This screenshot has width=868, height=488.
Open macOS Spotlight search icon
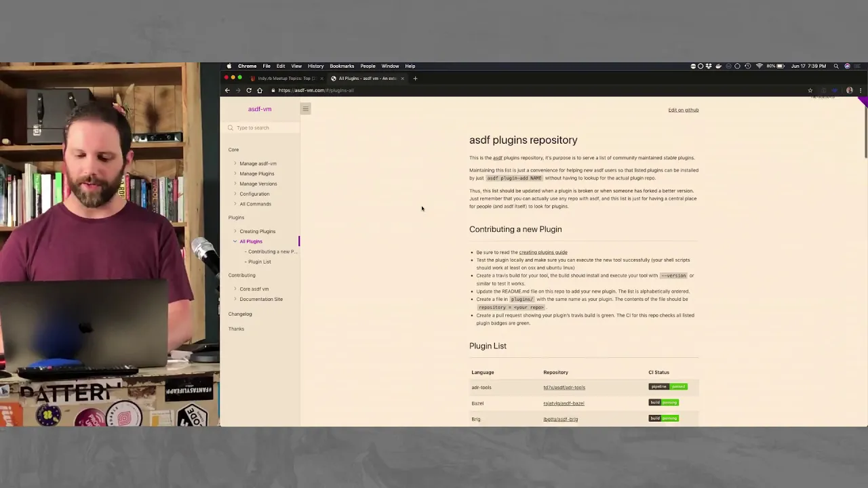(x=836, y=66)
